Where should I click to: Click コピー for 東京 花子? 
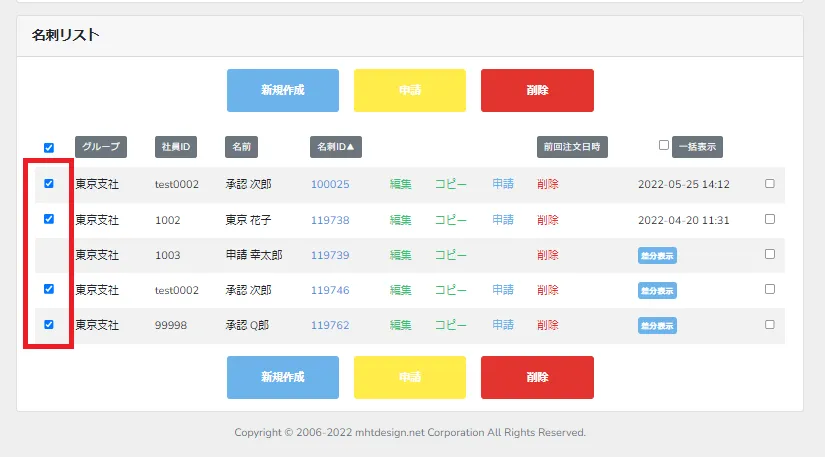[450, 220]
